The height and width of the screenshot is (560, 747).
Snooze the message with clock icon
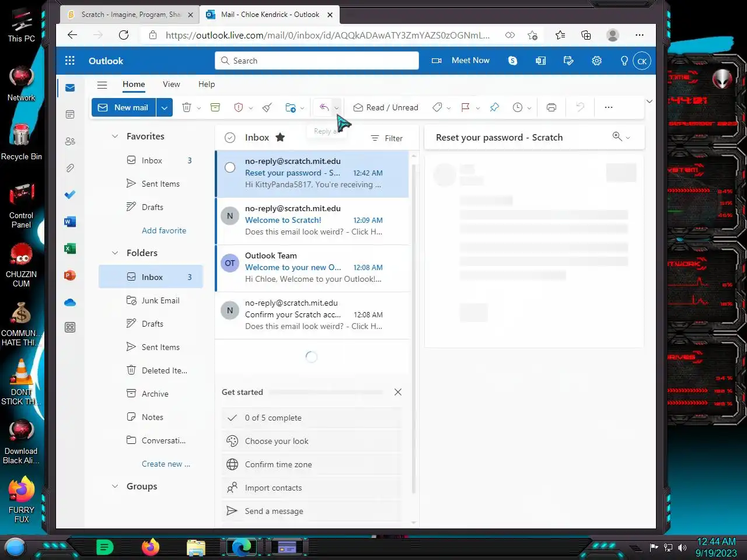click(x=517, y=107)
